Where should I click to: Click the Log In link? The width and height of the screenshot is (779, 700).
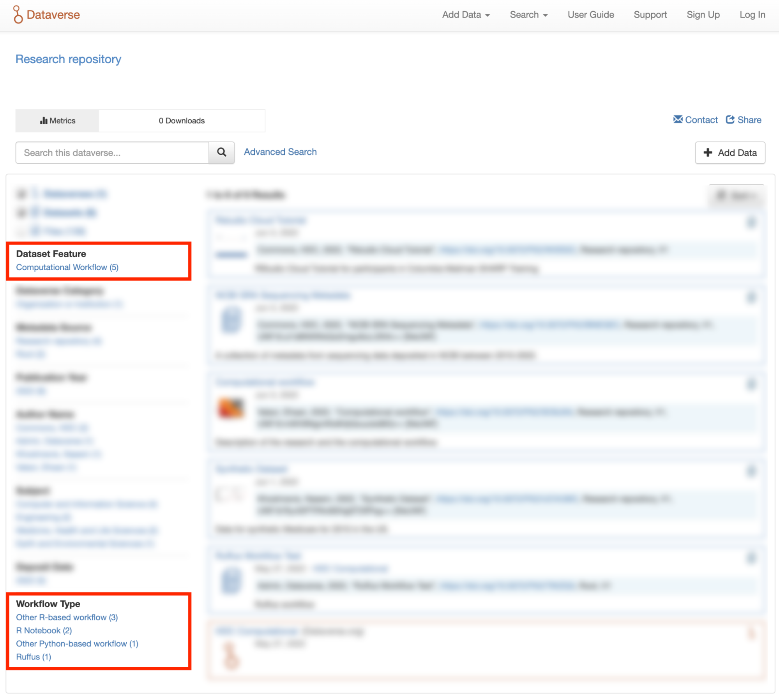(x=752, y=15)
